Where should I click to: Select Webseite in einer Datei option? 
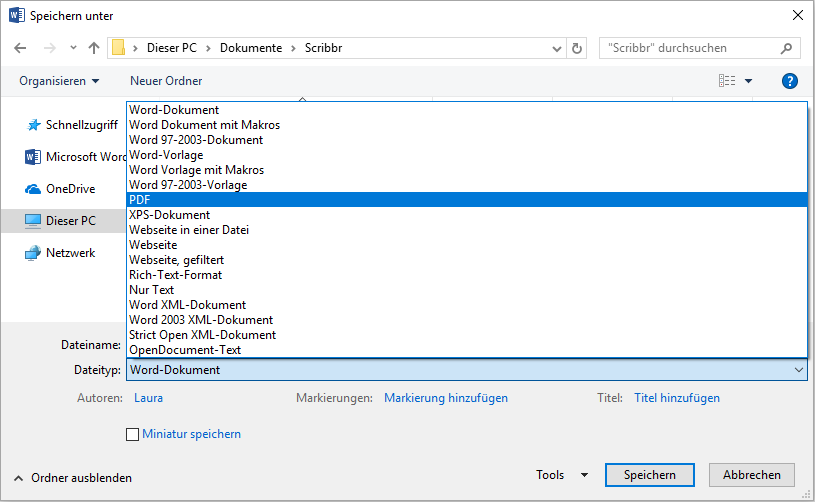tap(467, 230)
